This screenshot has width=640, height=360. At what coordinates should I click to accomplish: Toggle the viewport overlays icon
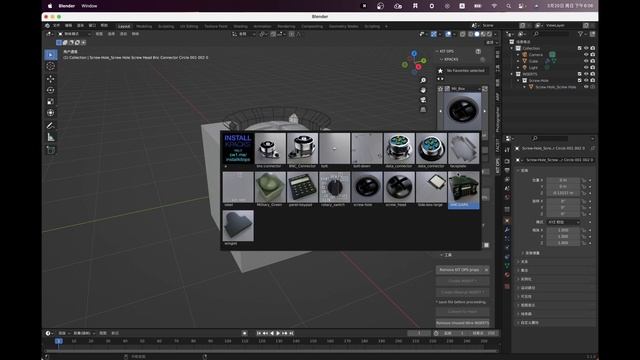click(x=449, y=34)
